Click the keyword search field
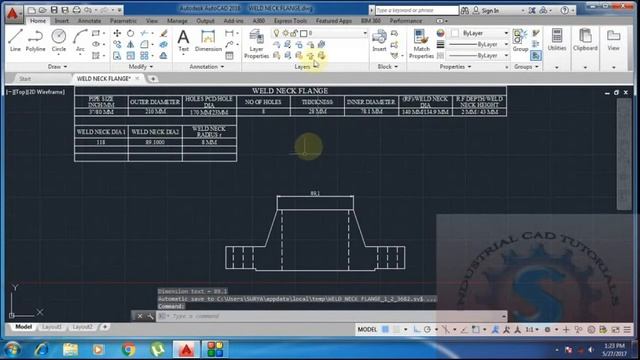Viewport: 640px width, 360px height. pyautogui.click(x=417, y=10)
